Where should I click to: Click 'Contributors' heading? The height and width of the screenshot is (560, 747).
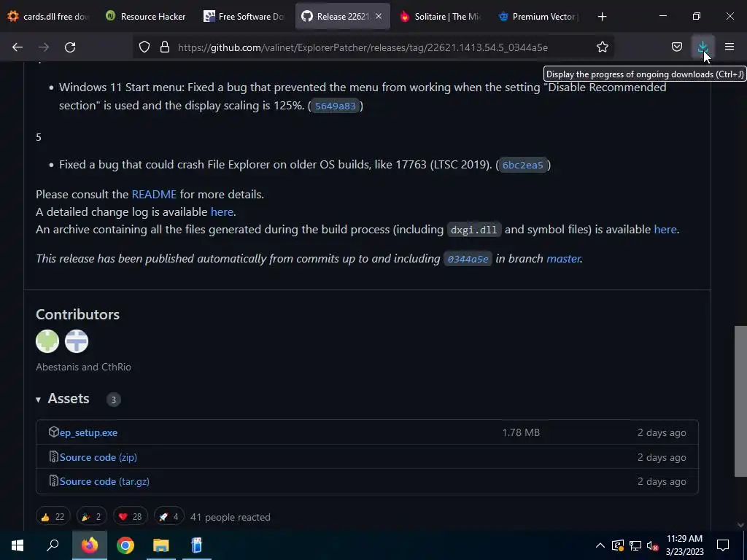77,314
